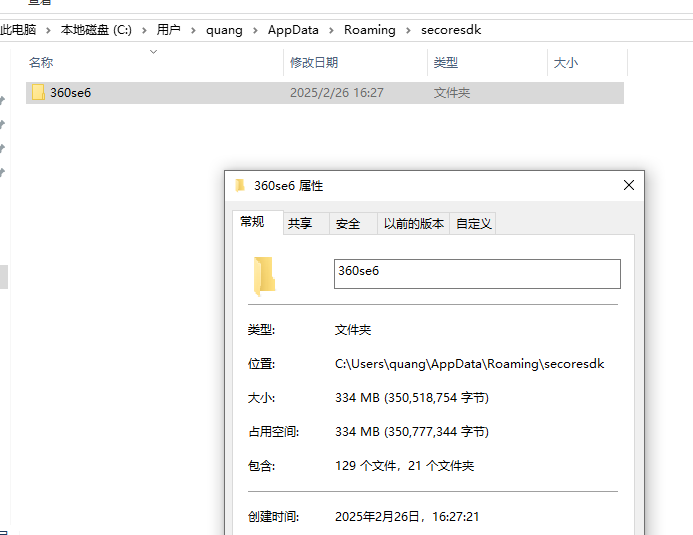Image resolution: width=693 pixels, height=535 pixels.
Task: Expand the chevron after AppData in address bar
Action: pos(331,30)
